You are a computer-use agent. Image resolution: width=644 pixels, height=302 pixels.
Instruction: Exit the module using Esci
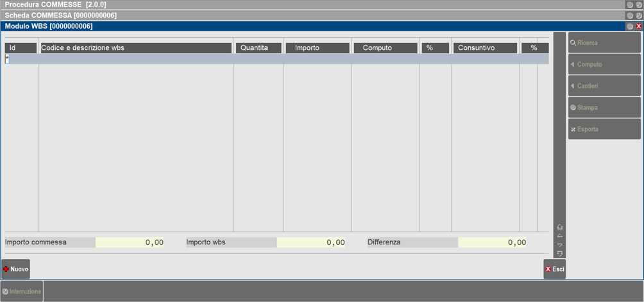pyautogui.click(x=554, y=269)
